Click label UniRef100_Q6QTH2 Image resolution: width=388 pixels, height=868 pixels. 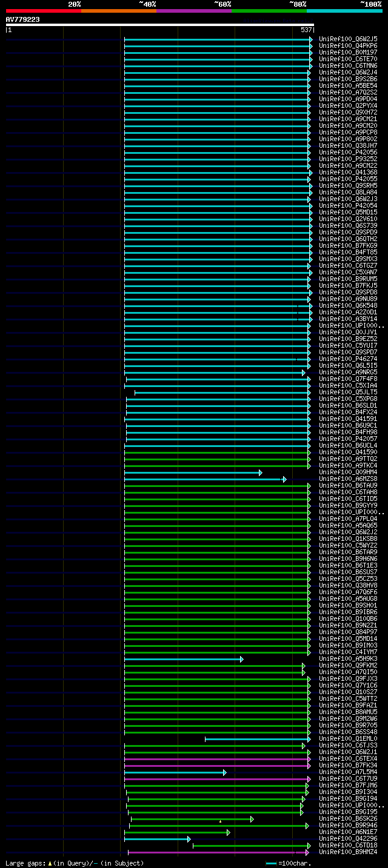click(348, 239)
